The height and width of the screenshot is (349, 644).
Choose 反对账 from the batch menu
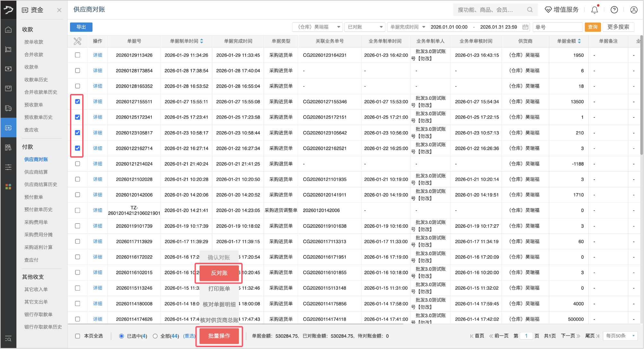(x=219, y=273)
